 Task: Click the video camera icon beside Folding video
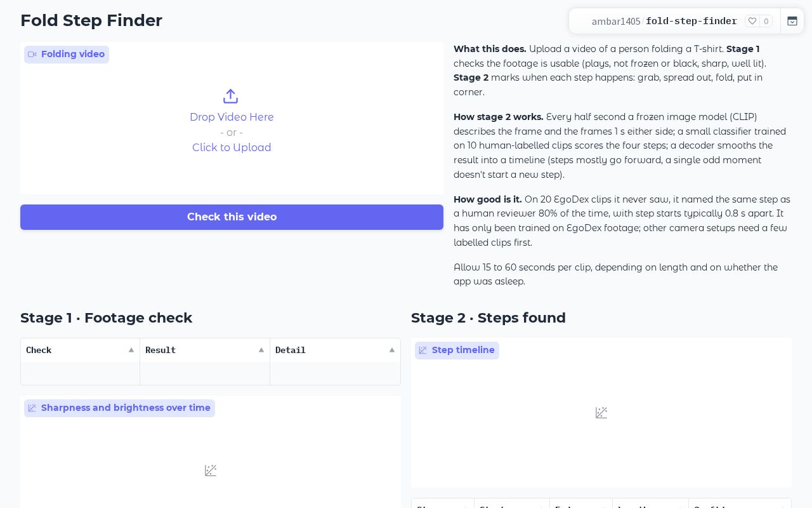point(32,55)
